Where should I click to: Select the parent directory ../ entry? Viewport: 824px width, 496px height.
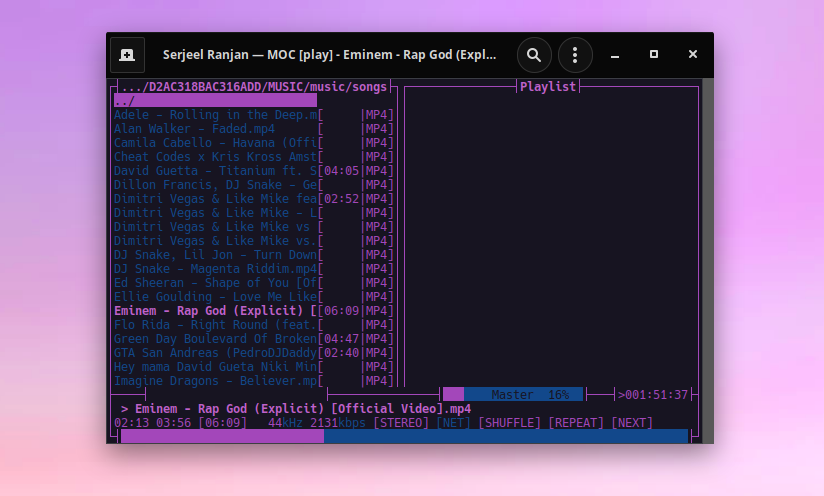point(215,101)
